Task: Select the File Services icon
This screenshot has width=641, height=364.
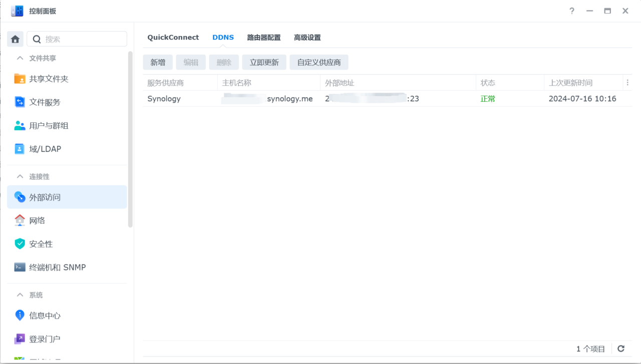Action: click(20, 102)
